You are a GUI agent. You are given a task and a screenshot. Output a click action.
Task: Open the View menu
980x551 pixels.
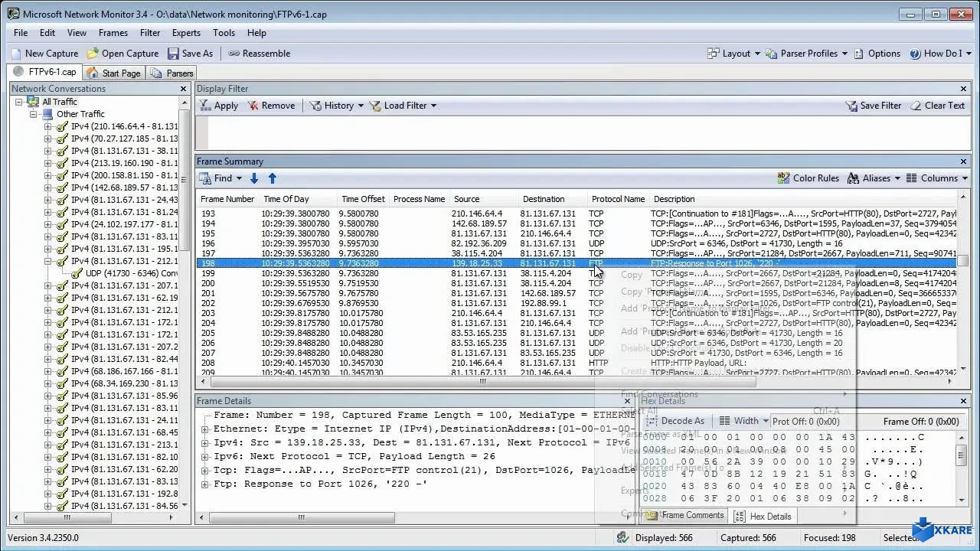(77, 33)
